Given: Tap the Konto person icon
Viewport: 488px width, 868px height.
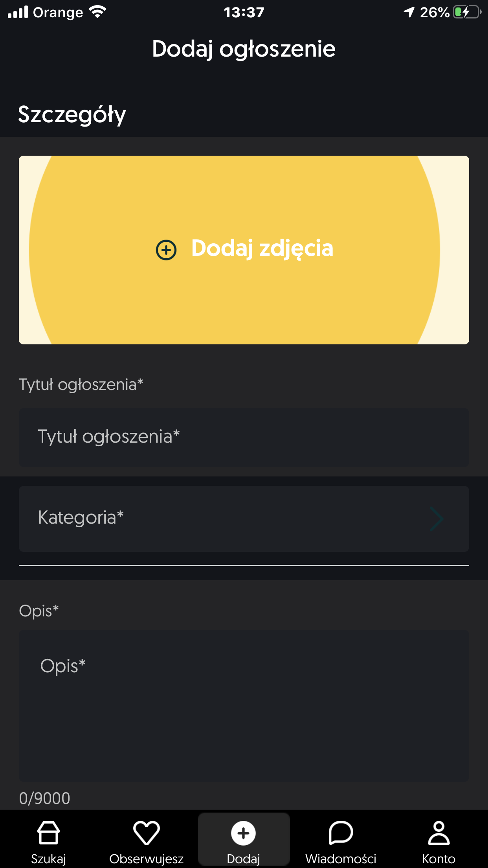Looking at the screenshot, I should coord(438,833).
